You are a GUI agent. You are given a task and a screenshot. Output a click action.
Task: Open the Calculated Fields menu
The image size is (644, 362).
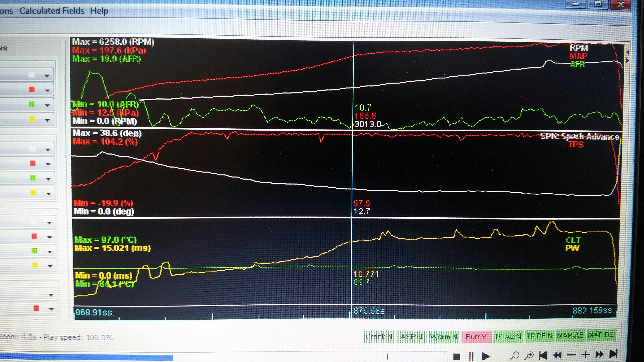pos(52,11)
